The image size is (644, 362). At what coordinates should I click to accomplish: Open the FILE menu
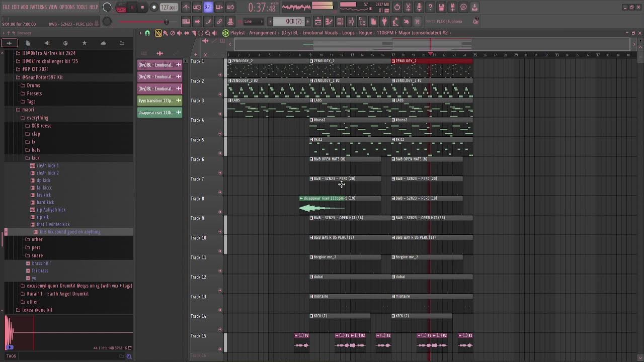(7, 7)
